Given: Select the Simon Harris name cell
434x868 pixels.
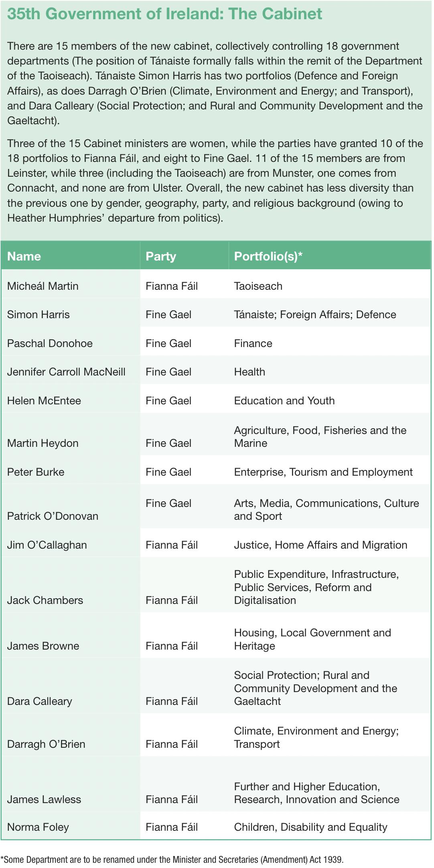Looking at the screenshot, I should click(x=39, y=315).
